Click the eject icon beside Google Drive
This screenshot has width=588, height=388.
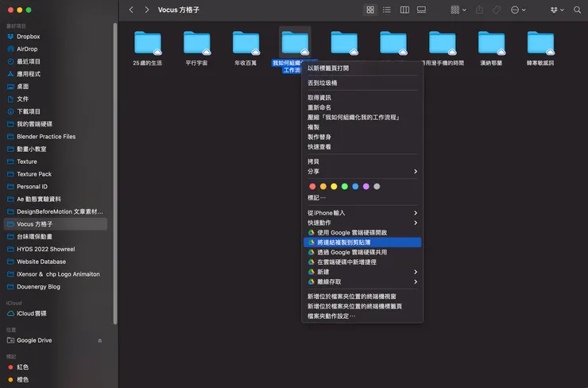[x=99, y=340]
